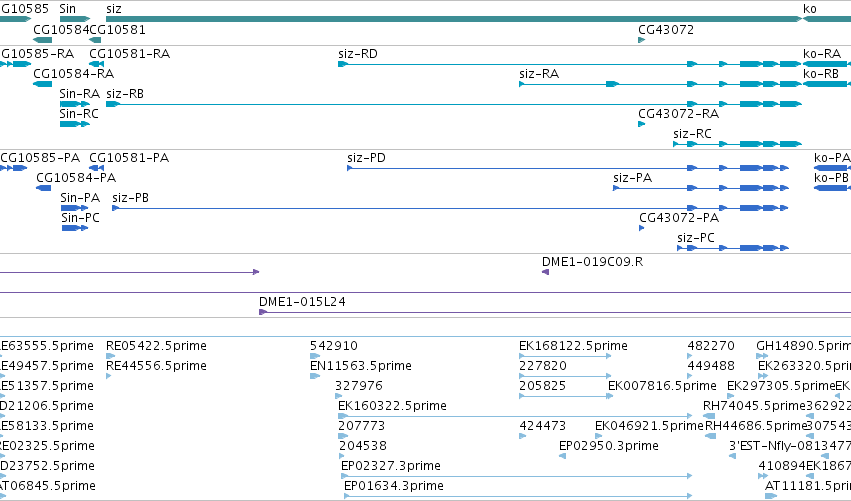Select the 227820 EST label
This screenshot has width=851, height=501.
pyautogui.click(x=543, y=366)
